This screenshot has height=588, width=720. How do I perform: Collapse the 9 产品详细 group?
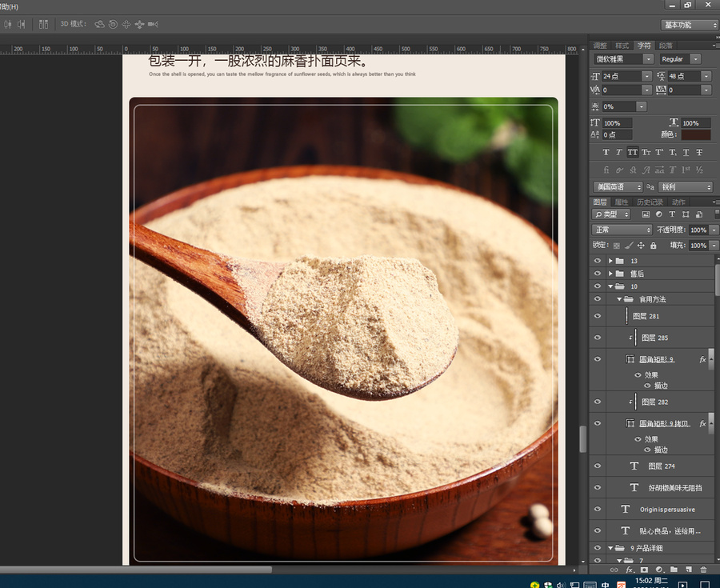tap(610, 548)
